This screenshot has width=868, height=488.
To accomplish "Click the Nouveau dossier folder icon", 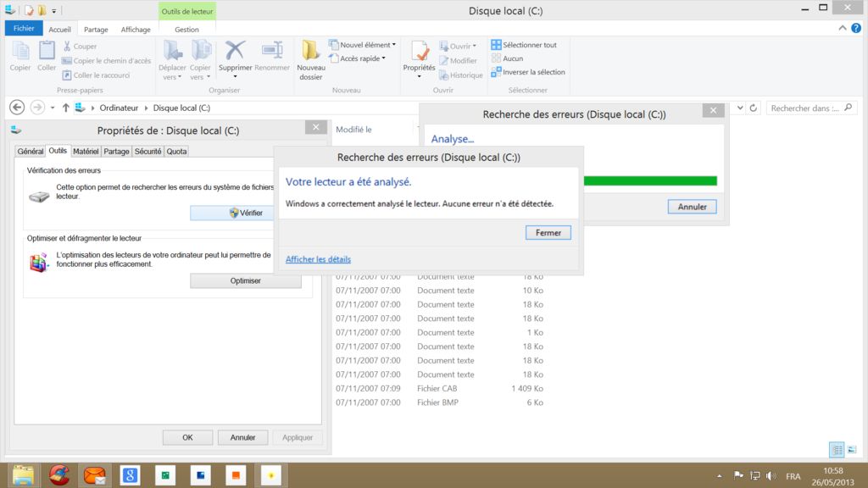I will 311,52.
